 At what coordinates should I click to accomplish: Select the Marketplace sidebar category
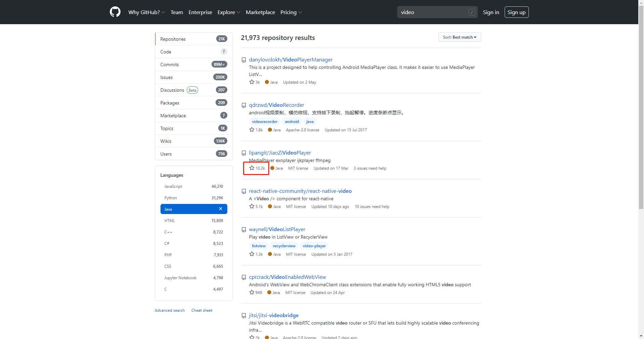(x=194, y=116)
